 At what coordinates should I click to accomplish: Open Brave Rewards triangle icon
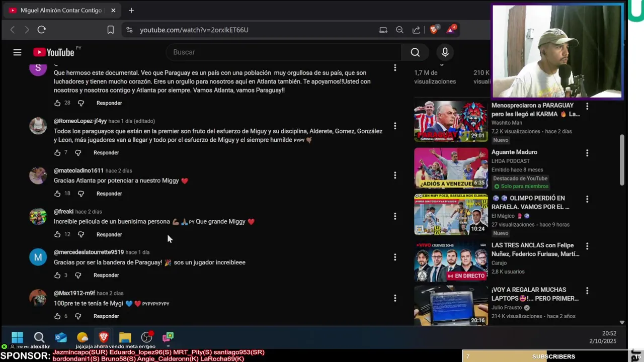pyautogui.click(x=451, y=30)
